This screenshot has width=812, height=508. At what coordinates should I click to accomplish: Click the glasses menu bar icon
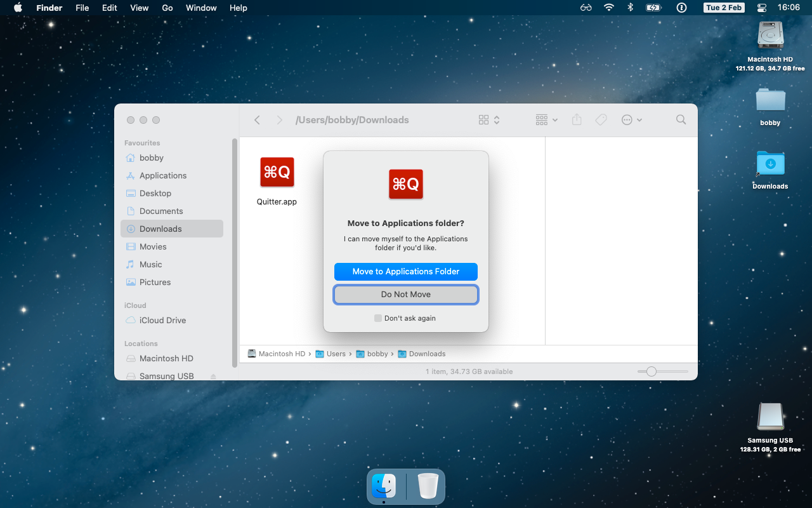point(586,8)
